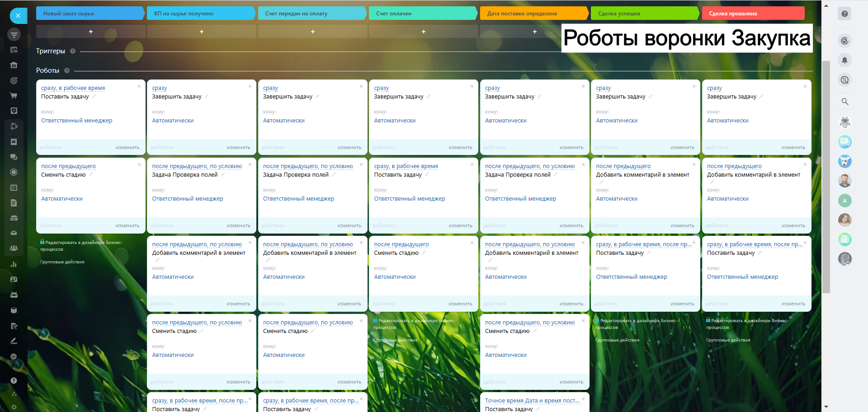Open the calendar icon in left sidebar
868x412 pixels.
pyautogui.click(x=14, y=187)
